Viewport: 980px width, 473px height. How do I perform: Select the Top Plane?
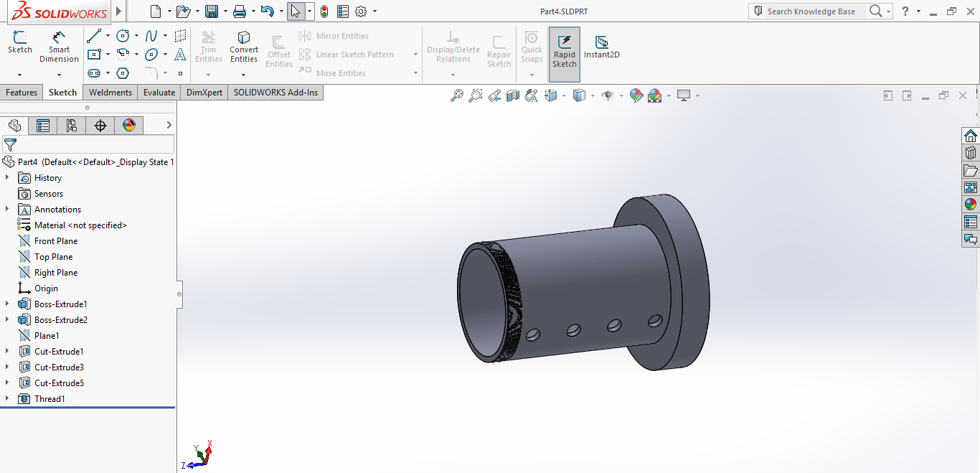coord(53,256)
